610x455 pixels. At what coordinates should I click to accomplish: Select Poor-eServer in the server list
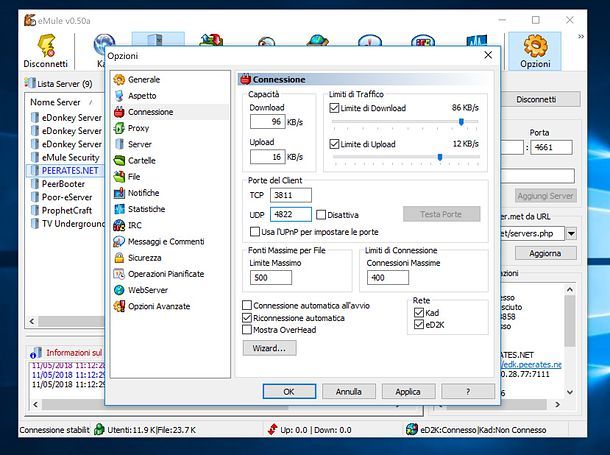click(x=67, y=197)
